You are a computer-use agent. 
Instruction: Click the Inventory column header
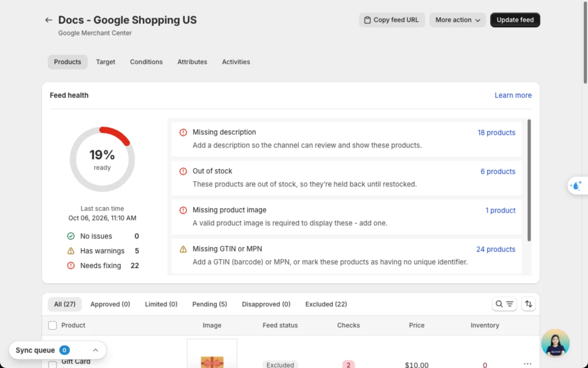485,325
